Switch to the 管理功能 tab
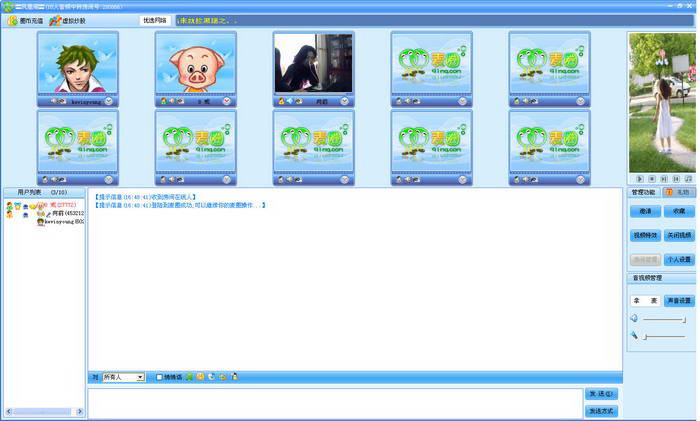Viewport: 700px width, 421px height. (x=643, y=192)
